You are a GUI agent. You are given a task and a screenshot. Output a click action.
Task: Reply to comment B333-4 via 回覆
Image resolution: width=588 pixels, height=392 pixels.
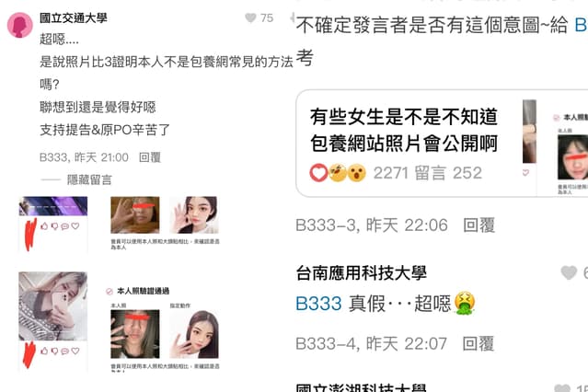[x=478, y=343]
